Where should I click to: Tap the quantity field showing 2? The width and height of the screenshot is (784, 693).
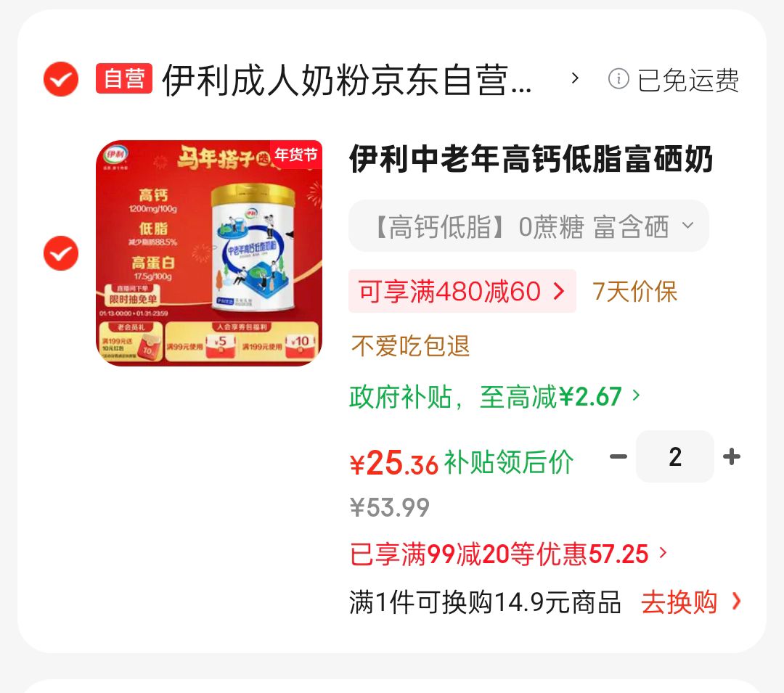[x=675, y=456]
